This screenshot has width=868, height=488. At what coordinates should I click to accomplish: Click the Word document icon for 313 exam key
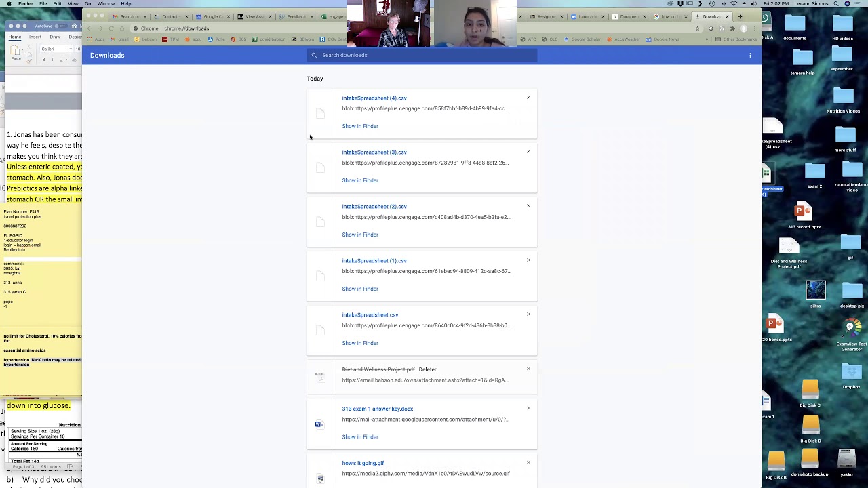319,424
